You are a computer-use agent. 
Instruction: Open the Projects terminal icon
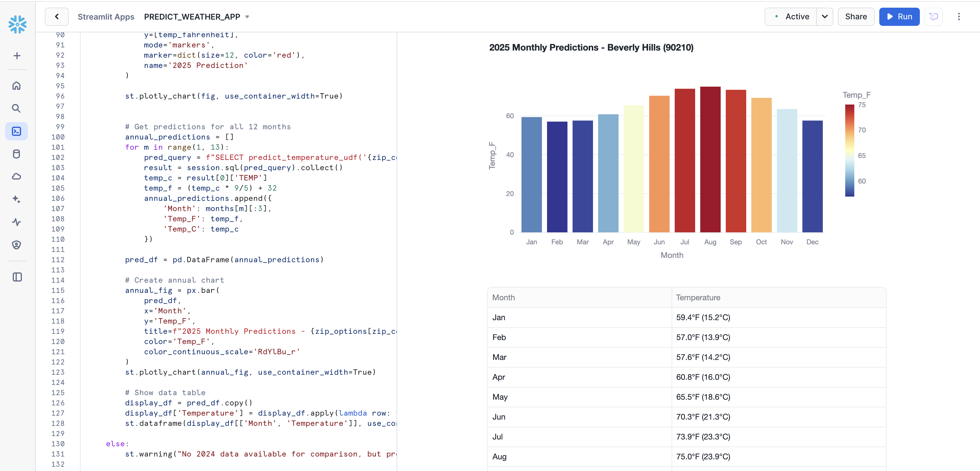(16, 131)
